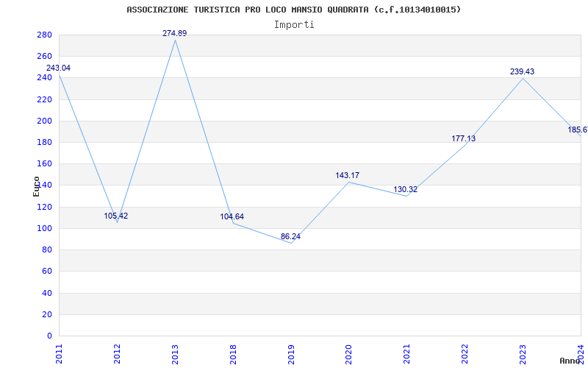The image size is (588, 368).
Task: Click the 40 y-axis tick label
Action: pyautogui.click(x=46, y=293)
